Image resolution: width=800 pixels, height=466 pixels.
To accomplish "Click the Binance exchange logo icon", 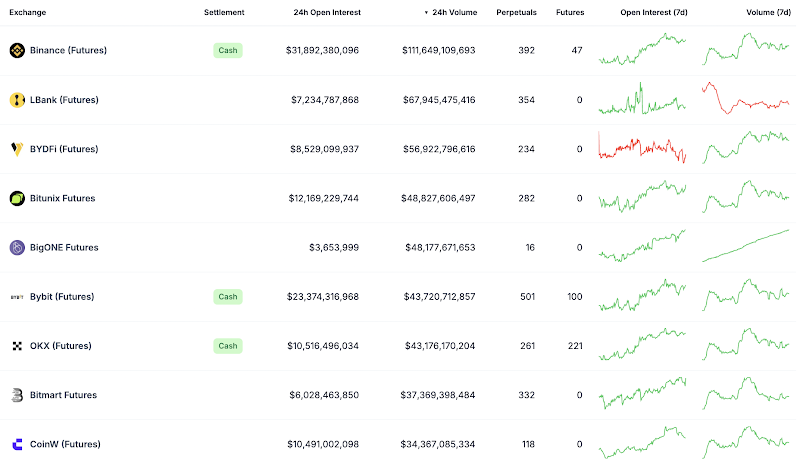I will 17,51.
